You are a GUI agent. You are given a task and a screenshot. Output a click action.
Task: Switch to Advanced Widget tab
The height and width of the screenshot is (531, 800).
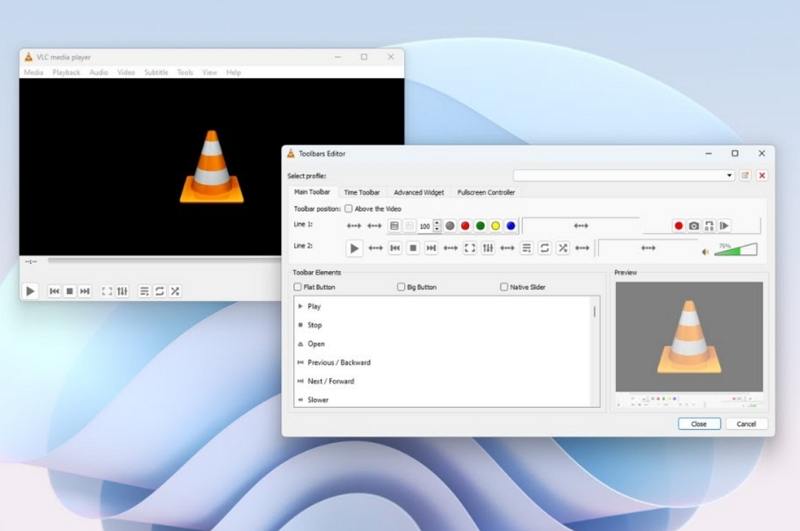(x=419, y=192)
